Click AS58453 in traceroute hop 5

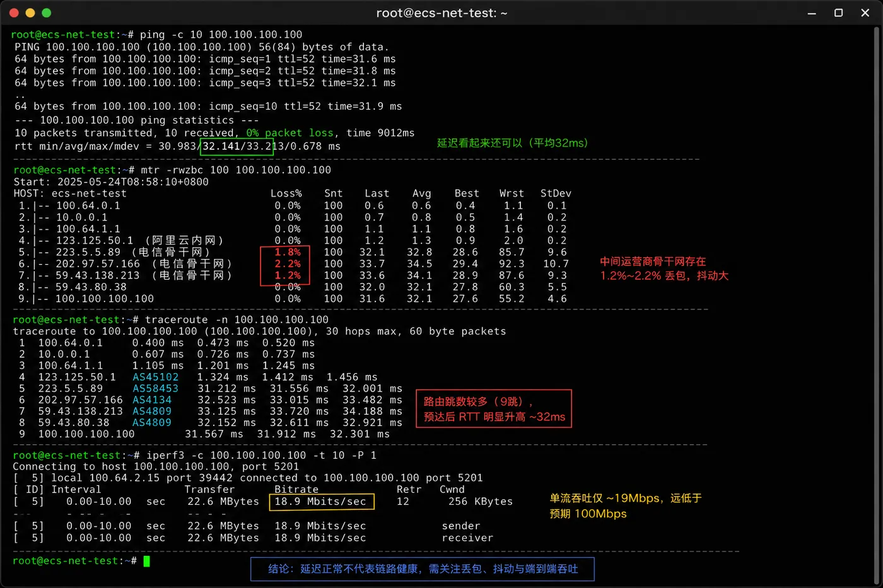click(x=155, y=388)
